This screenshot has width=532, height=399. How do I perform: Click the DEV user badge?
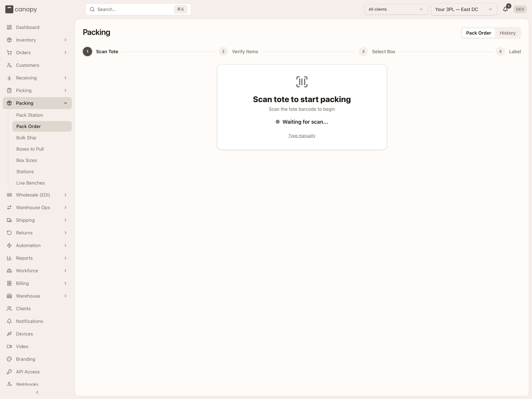click(x=520, y=9)
